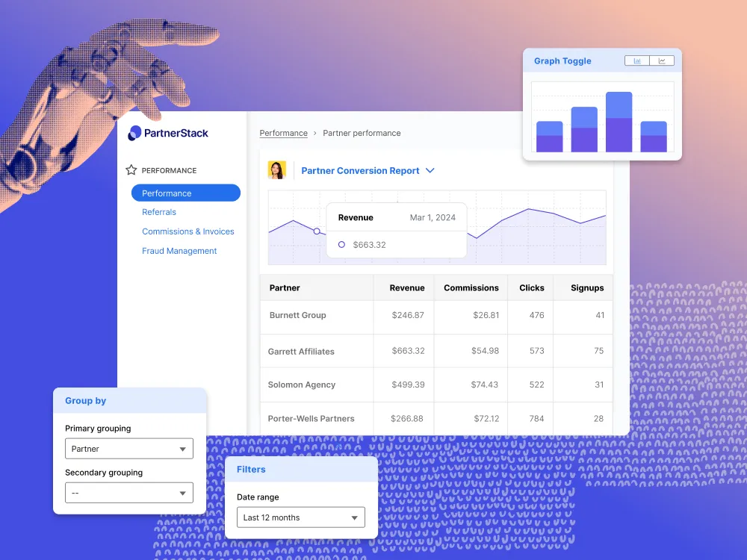This screenshot has height=560, width=747.
Task: Sort the table by the Revenue column
Action: click(x=406, y=287)
